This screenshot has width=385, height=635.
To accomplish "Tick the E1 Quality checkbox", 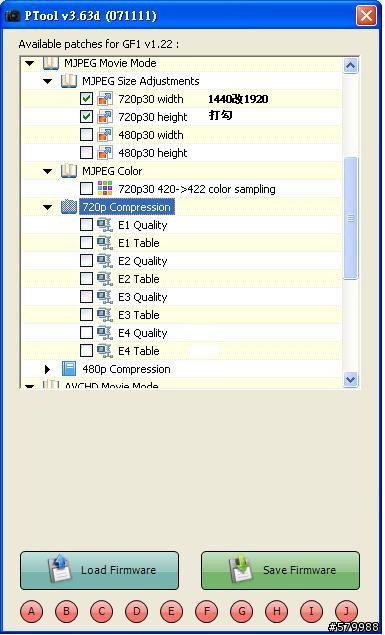I will pyautogui.click(x=86, y=225).
